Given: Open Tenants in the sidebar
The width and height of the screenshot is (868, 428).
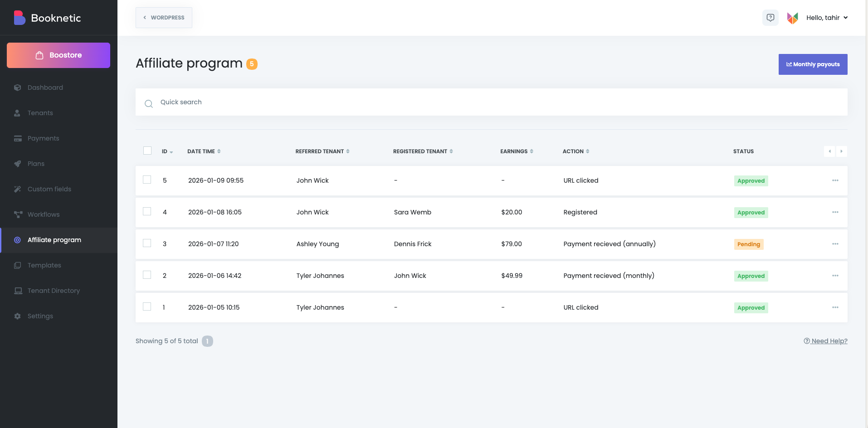Looking at the screenshot, I should [40, 113].
